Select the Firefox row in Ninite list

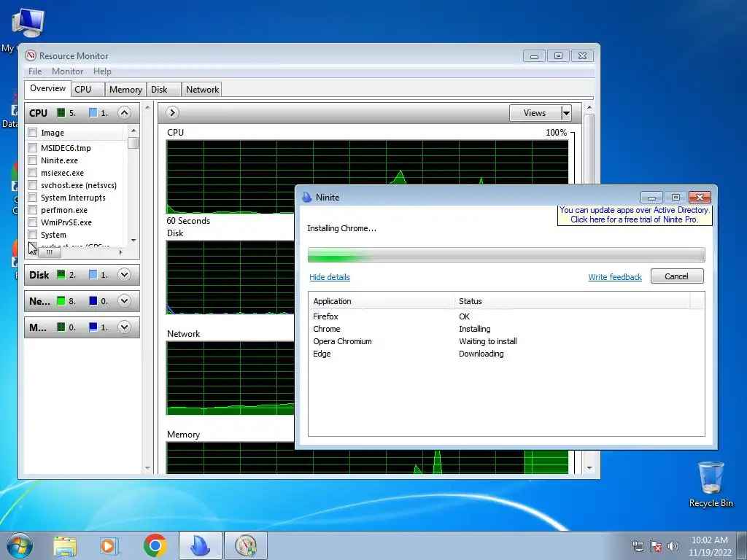(x=506, y=316)
